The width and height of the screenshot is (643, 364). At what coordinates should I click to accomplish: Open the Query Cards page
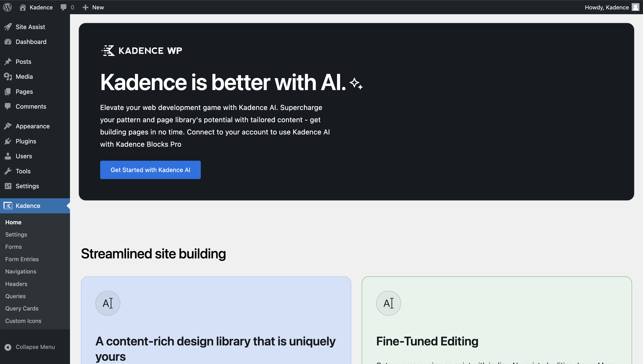22,308
